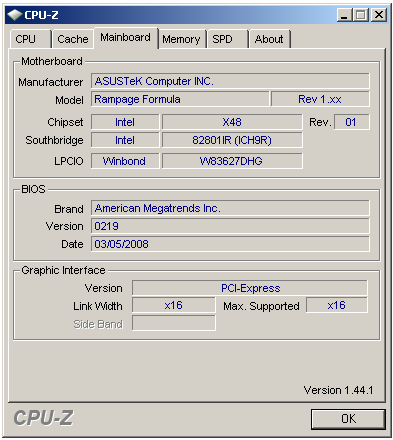Click the Rev 1.xx model revision field
Screen dimensions: 393x440
click(x=320, y=99)
